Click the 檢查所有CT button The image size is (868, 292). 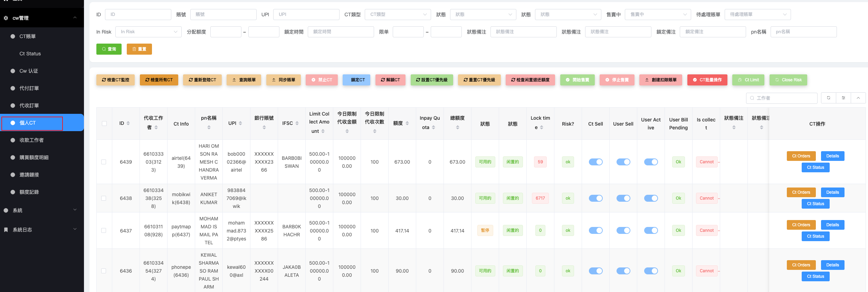pyautogui.click(x=159, y=80)
